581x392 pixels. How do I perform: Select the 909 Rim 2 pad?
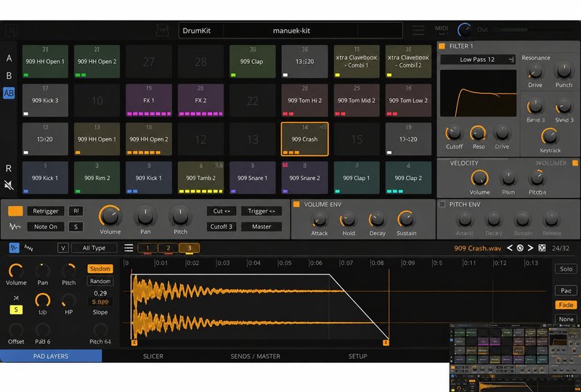coord(97,178)
